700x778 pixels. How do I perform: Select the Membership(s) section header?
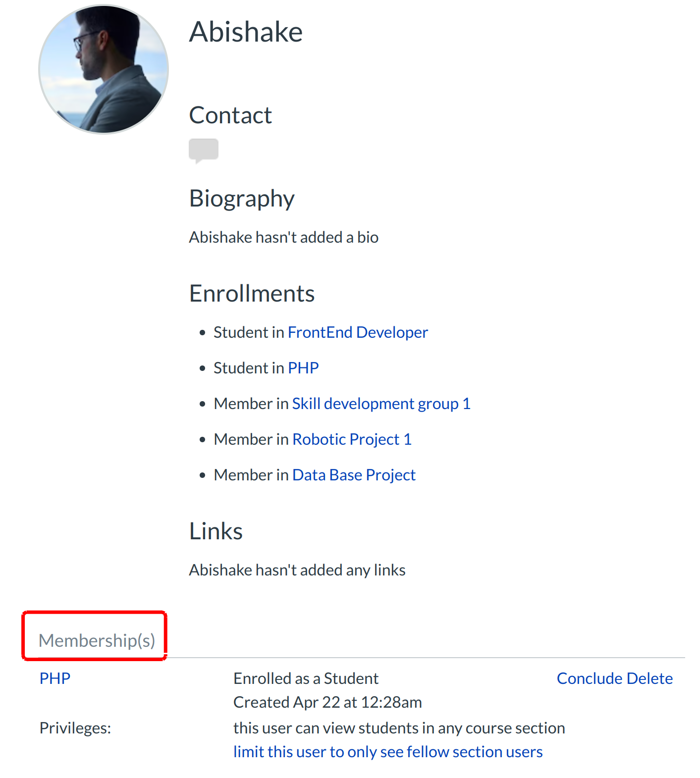[x=98, y=640]
